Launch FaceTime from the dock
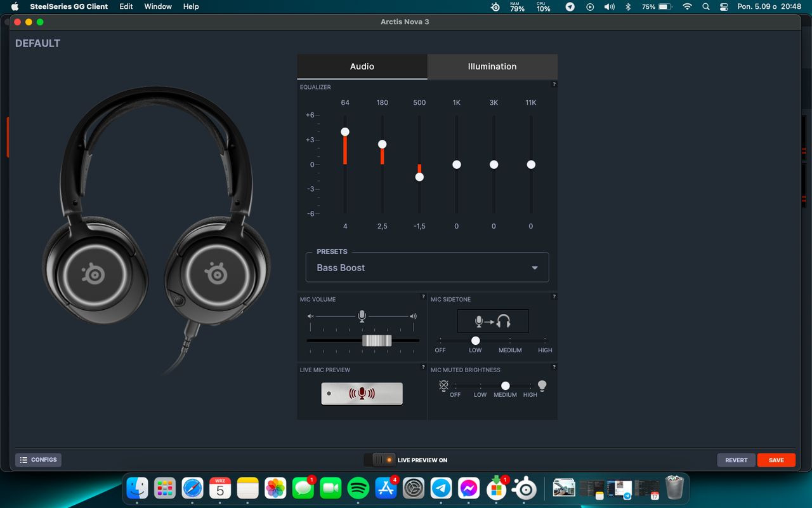The height and width of the screenshot is (508, 812). click(331, 488)
